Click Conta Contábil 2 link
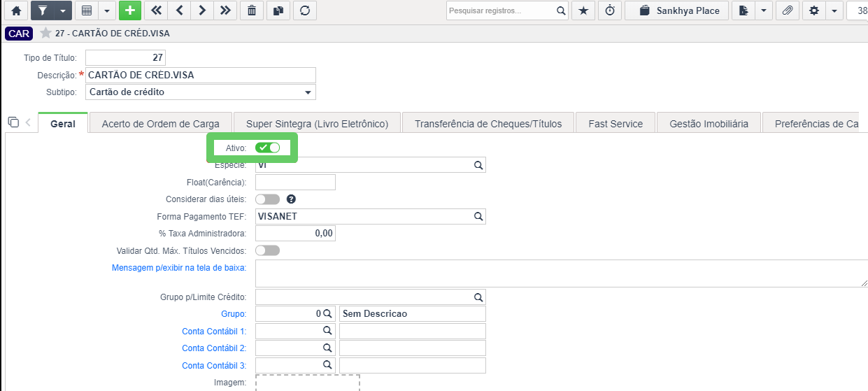The image size is (868, 391). click(214, 348)
